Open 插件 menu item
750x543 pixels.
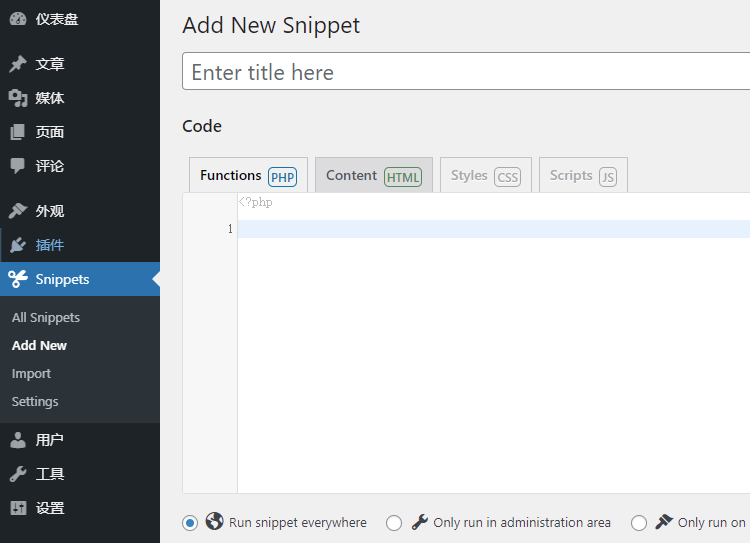pos(80,245)
